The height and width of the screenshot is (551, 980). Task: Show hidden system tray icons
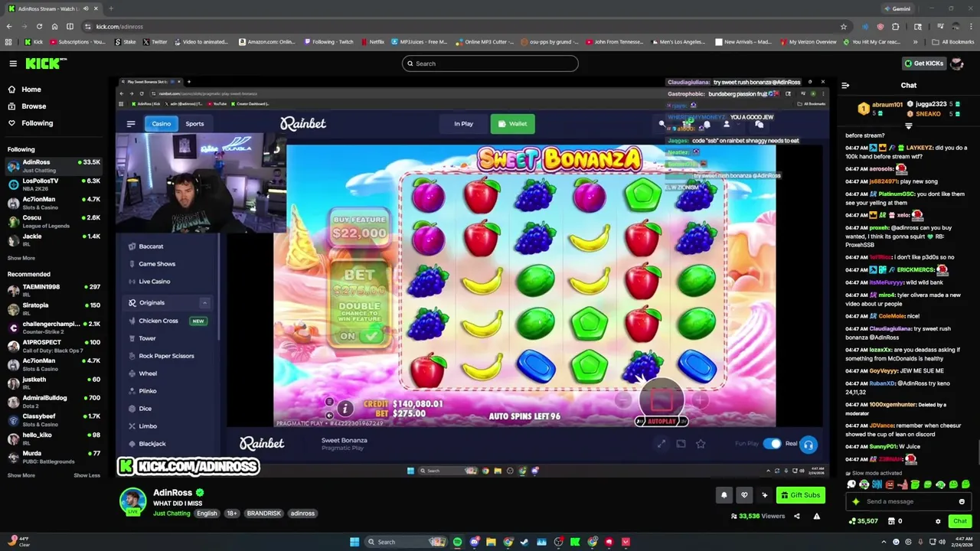(883, 542)
